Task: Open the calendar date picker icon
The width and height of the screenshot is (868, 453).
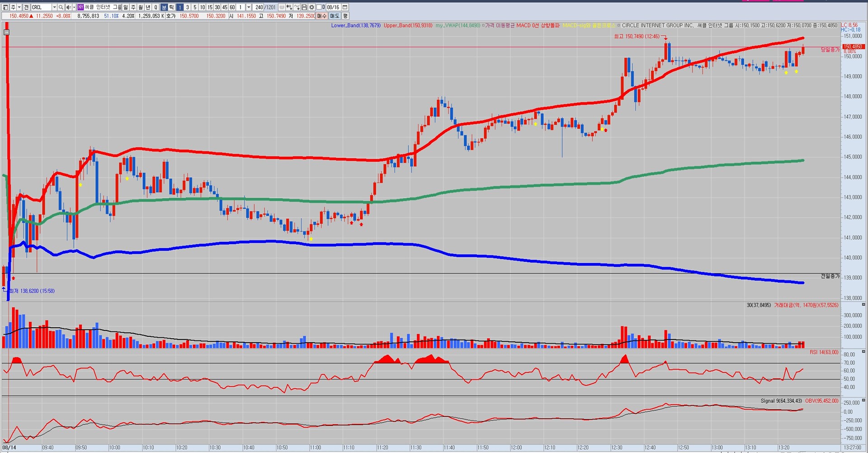Action: (x=345, y=7)
